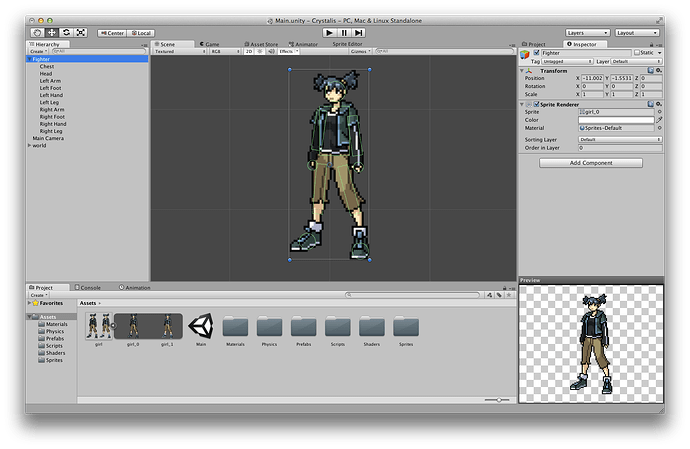Select the Scale tool in toolbar

tap(79, 32)
